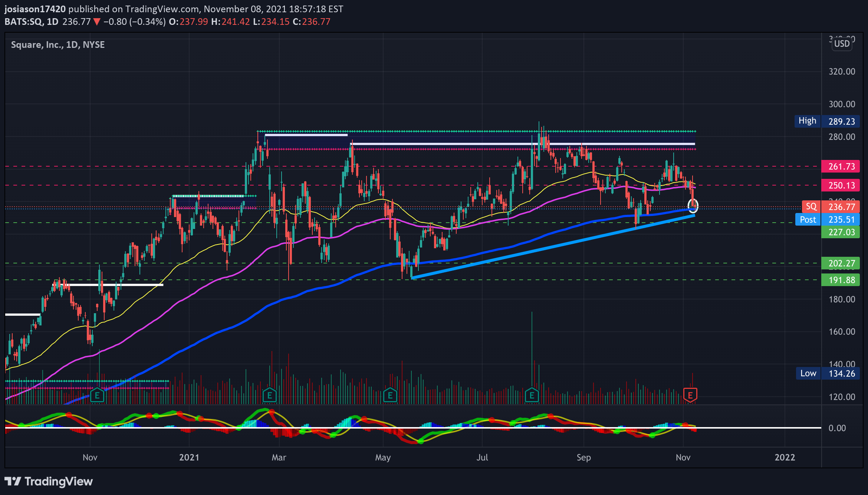Click the white circle on the latest candle
The width and height of the screenshot is (868, 495).
pos(693,205)
